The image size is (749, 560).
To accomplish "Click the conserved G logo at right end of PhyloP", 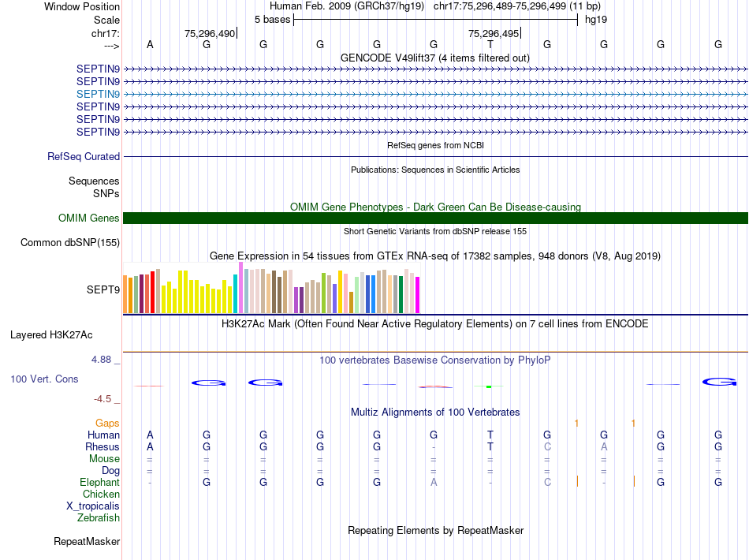I will pos(719,382).
